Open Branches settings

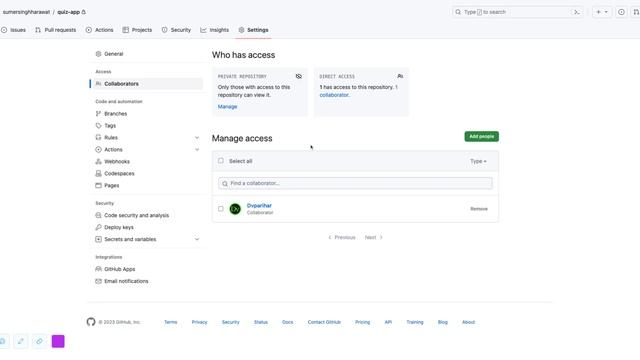click(116, 113)
